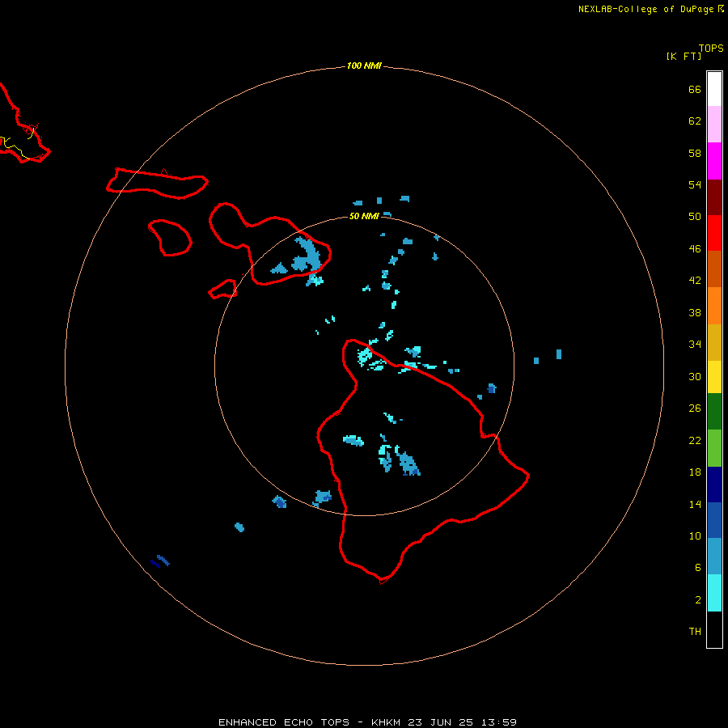Click the '54' legend value label
The image size is (728, 728).
(695, 184)
